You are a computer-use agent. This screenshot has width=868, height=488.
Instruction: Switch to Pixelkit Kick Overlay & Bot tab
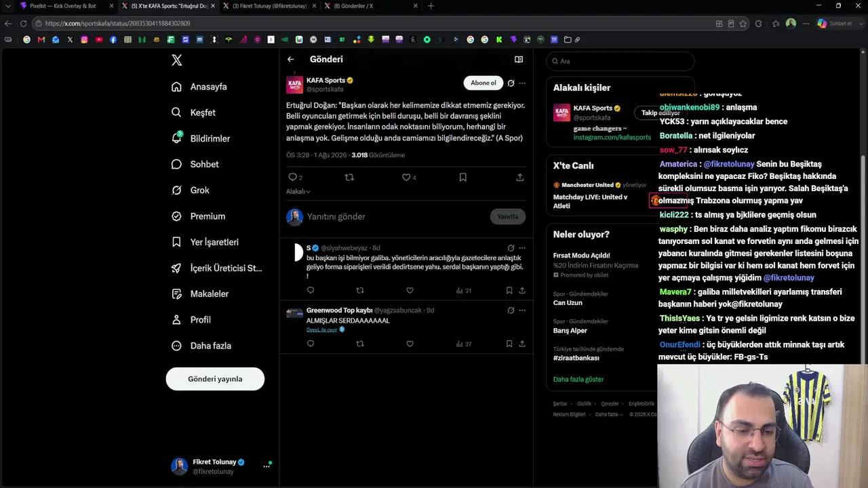tap(66, 6)
